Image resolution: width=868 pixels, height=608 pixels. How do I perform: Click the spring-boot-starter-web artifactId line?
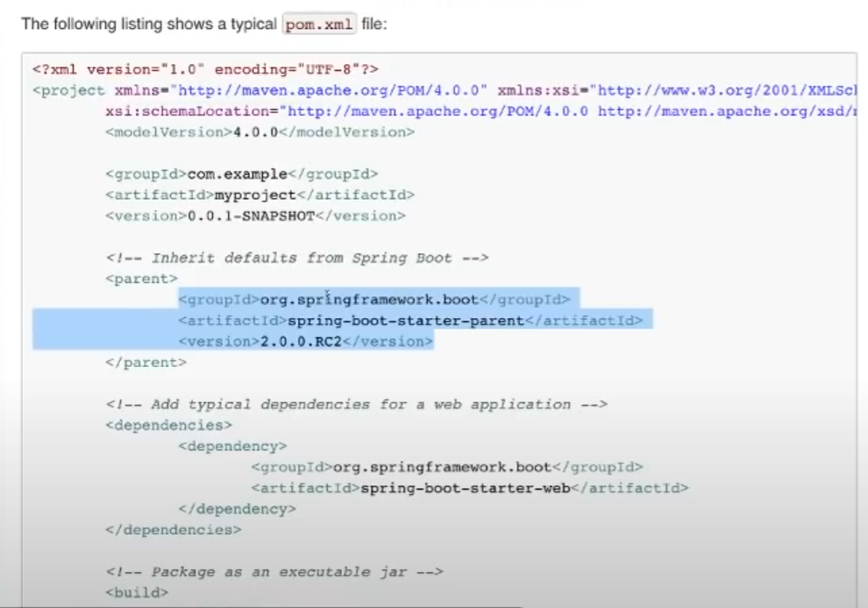pyautogui.click(x=469, y=489)
